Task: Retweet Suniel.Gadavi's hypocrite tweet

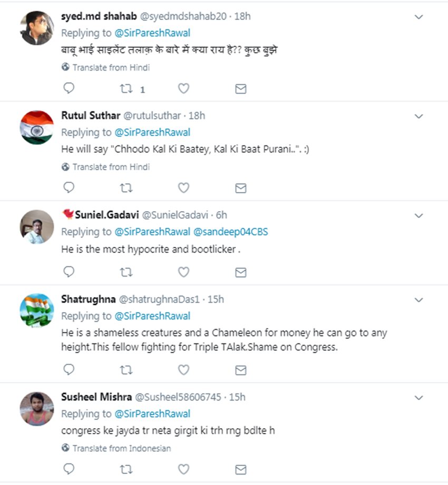Action: (x=126, y=272)
